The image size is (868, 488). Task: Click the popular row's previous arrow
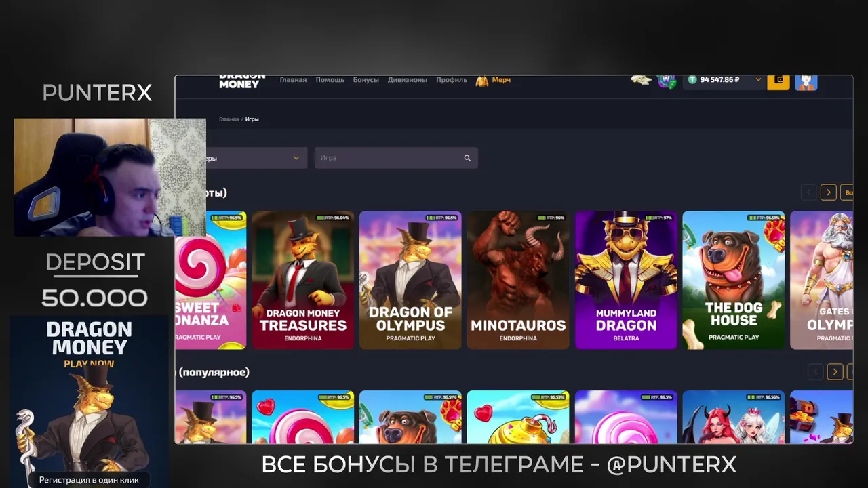click(815, 371)
